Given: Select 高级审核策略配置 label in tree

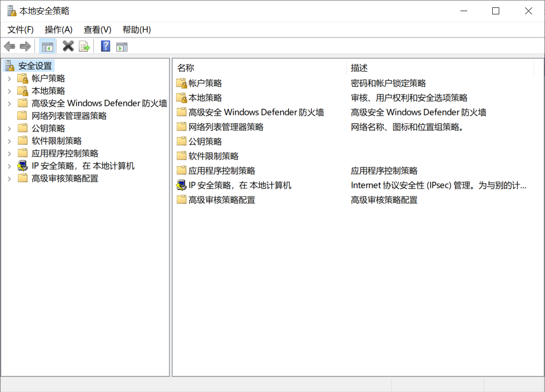Looking at the screenshot, I should pos(65,179).
